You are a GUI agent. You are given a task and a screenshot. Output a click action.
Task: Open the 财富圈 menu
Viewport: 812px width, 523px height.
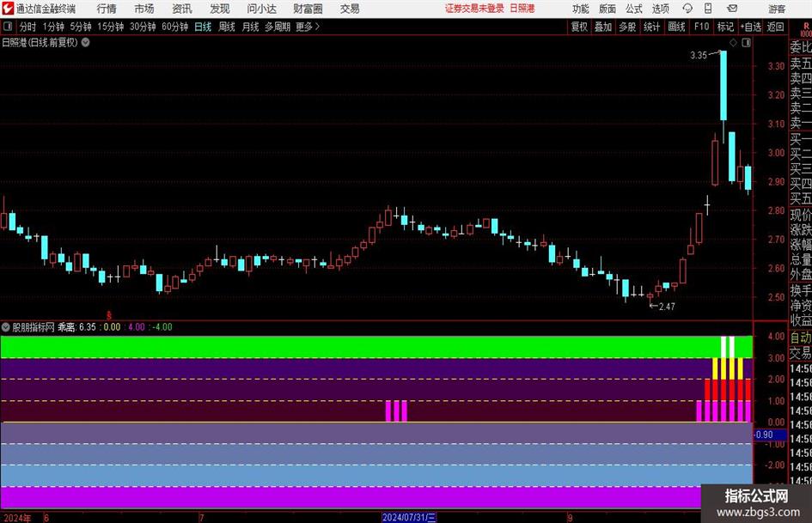pyautogui.click(x=308, y=9)
